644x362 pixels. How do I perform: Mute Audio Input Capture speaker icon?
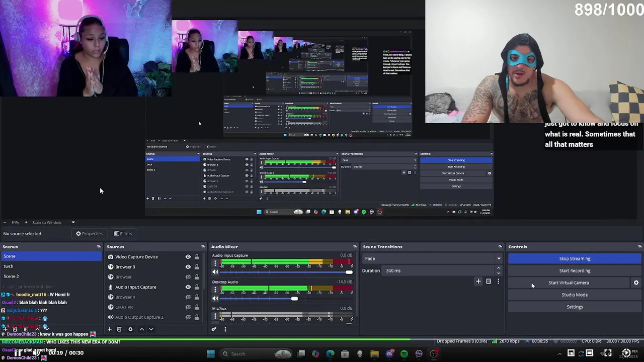coord(215,272)
